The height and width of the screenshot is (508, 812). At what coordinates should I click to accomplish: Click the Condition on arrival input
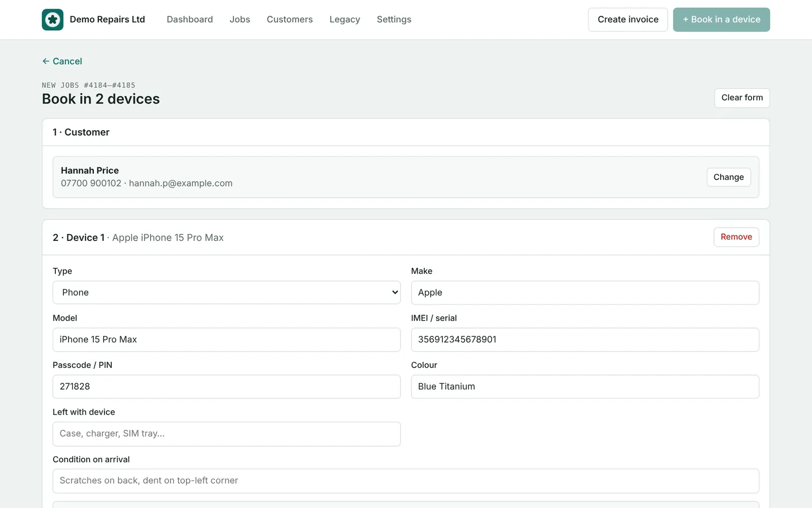[405, 481]
